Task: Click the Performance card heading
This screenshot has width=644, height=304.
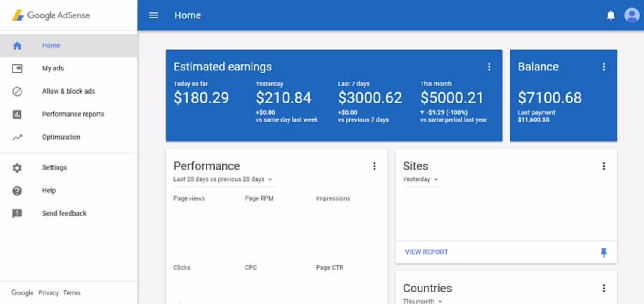Action: click(x=207, y=166)
